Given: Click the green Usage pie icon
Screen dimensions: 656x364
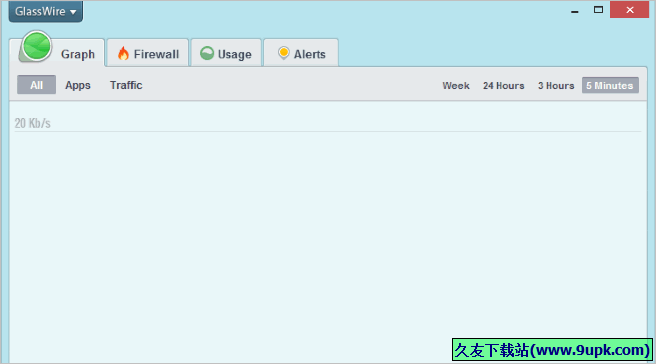Looking at the screenshot, I should pyautogui.click(x=207, y=53).
